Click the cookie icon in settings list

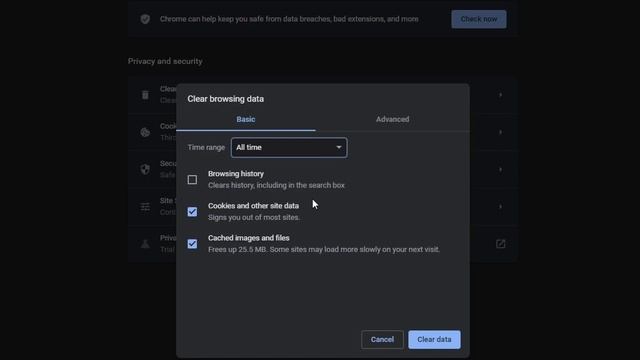point(145,132)
